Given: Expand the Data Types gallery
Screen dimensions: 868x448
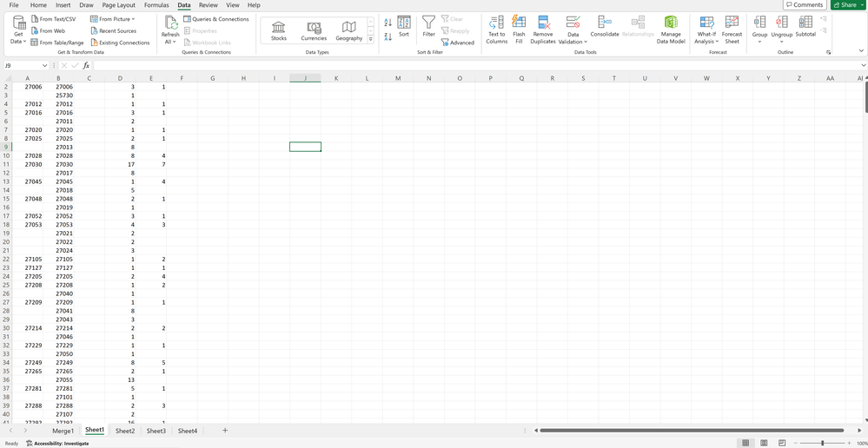Looking at the screenshot, I should (371, 39).
